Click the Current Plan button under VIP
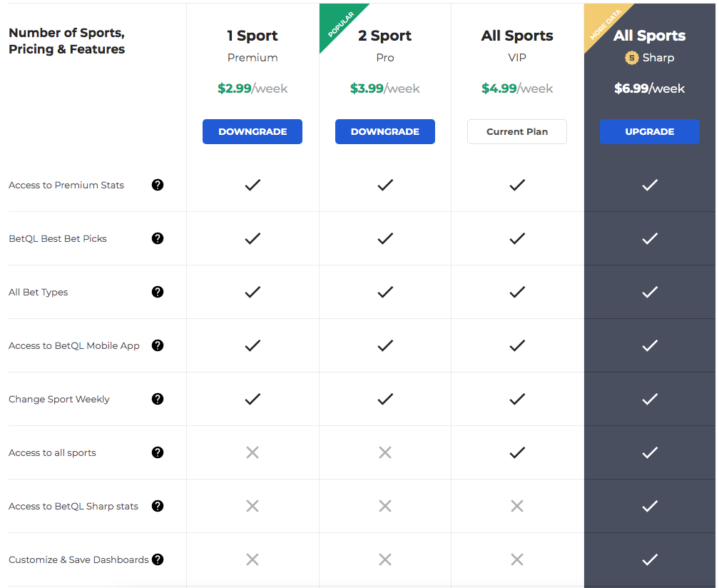The height and width of the screenshot is (588, 719). [x=516, y=131]
